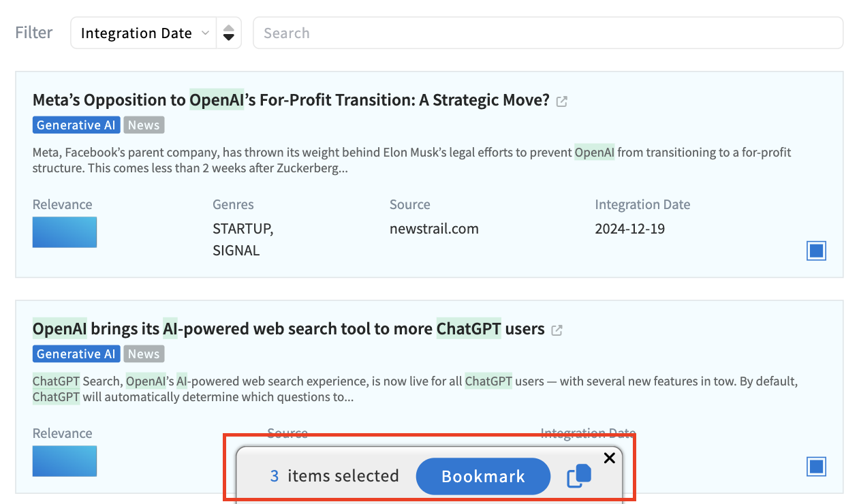Click the Meta article description snippet

click(x=412, y=161)
